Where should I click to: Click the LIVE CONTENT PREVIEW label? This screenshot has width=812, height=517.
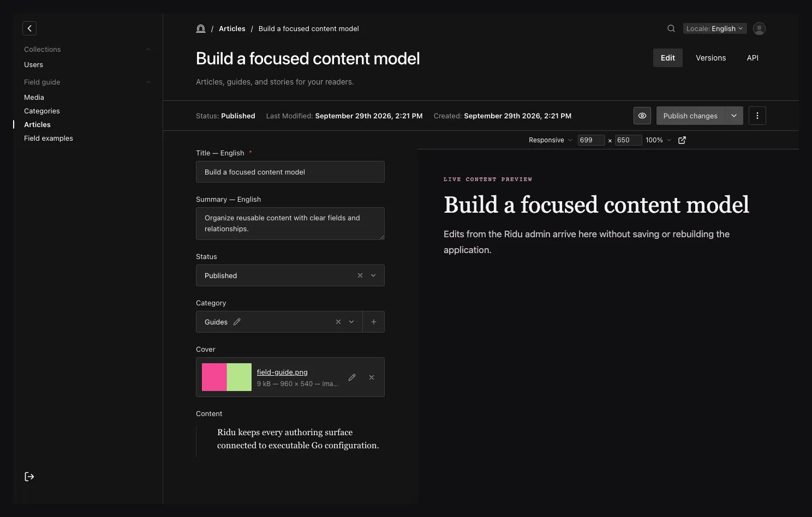[488, 179]
